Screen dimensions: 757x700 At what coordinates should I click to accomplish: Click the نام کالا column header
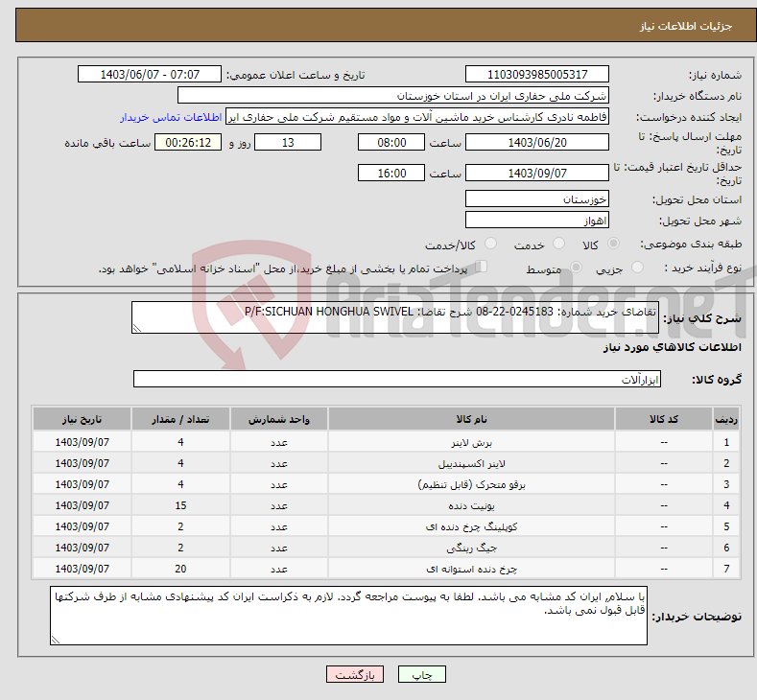point(471,419)
